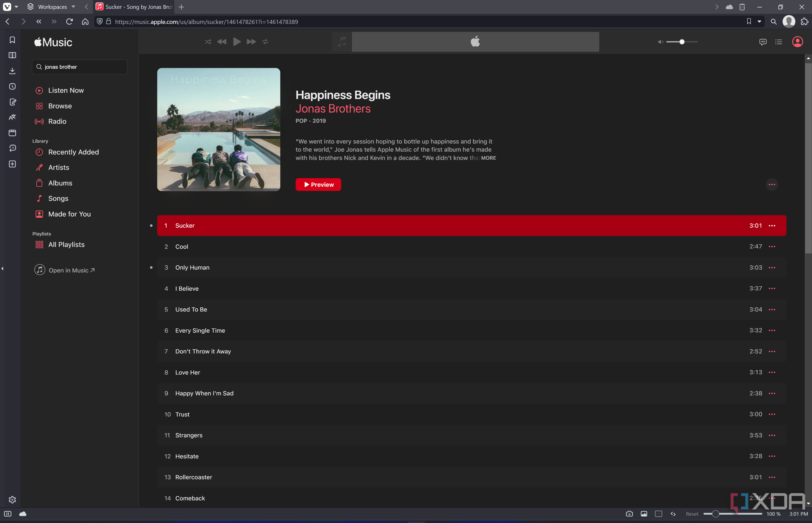Screen dimensions: 812x523
Task: Open more options for Cool track
Action: tap(772, 247)
